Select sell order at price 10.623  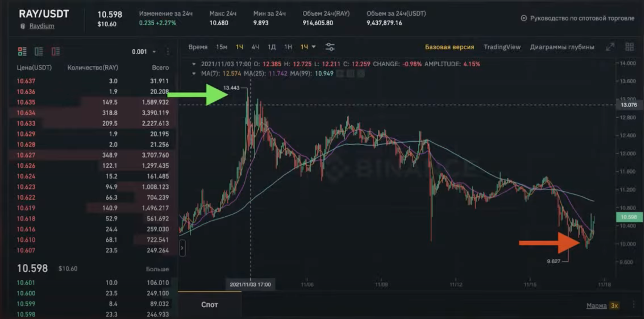point(93,187)
